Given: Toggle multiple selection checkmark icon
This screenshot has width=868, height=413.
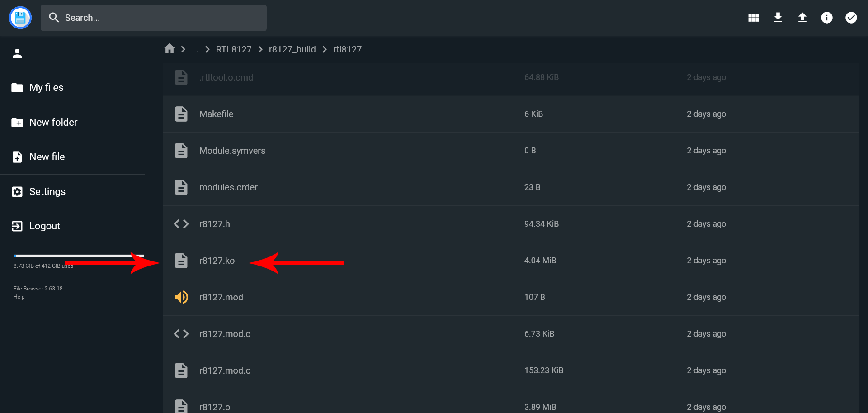Looking at the screenshot, I should [x=851, y=18].
